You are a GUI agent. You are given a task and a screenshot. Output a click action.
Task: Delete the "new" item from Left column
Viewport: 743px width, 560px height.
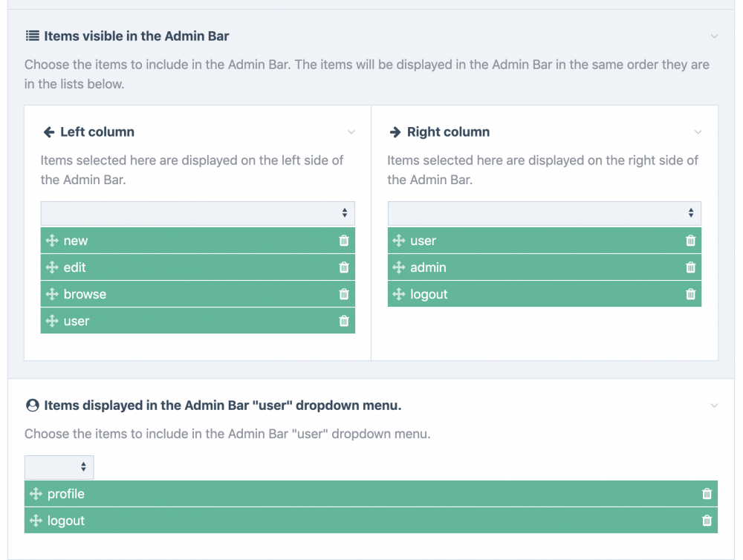click(x=344, y=241)
